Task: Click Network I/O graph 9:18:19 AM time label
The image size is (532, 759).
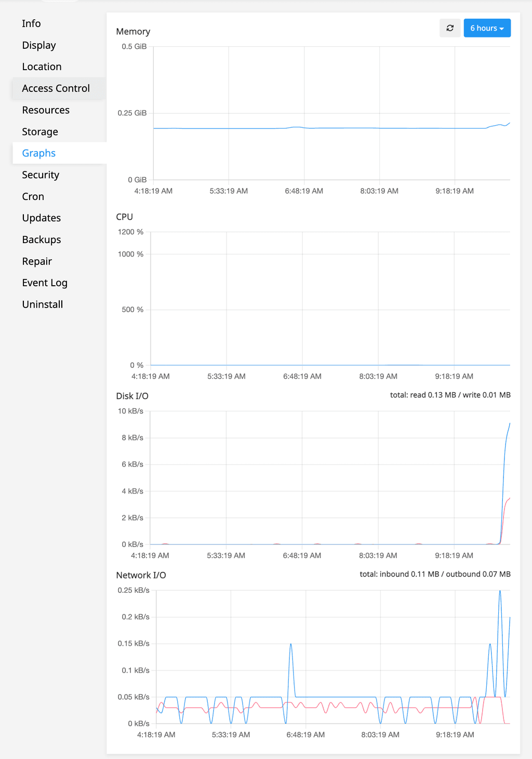Action: pos(455,735)
